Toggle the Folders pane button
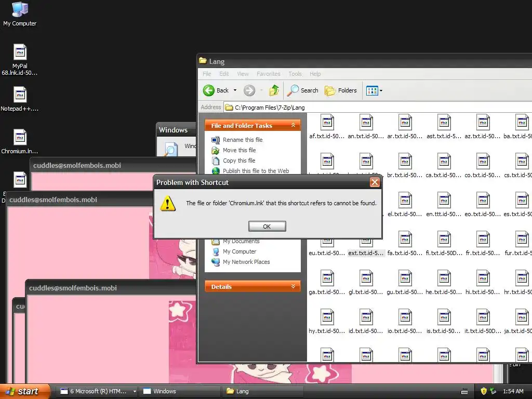The height and width of the screenshot is (399, 532). [341, 90]
